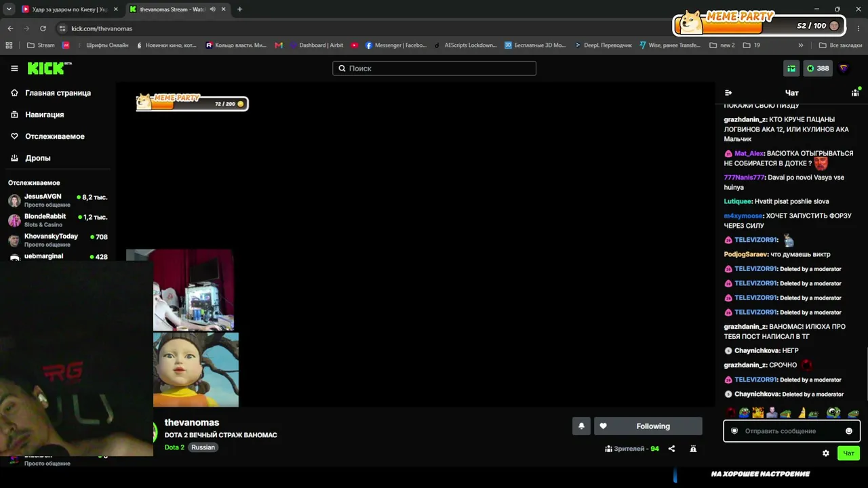The width and height of the screenshot is (868, 488).
Task: Open the emoji picker in chat input
Action: [849, 431]
